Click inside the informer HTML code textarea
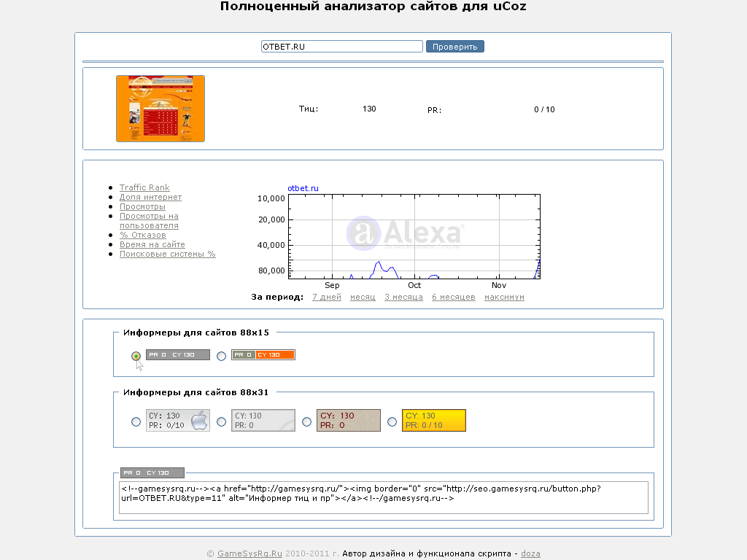The width and height of the screenshot is (747, 560). [x=384, y=497]
